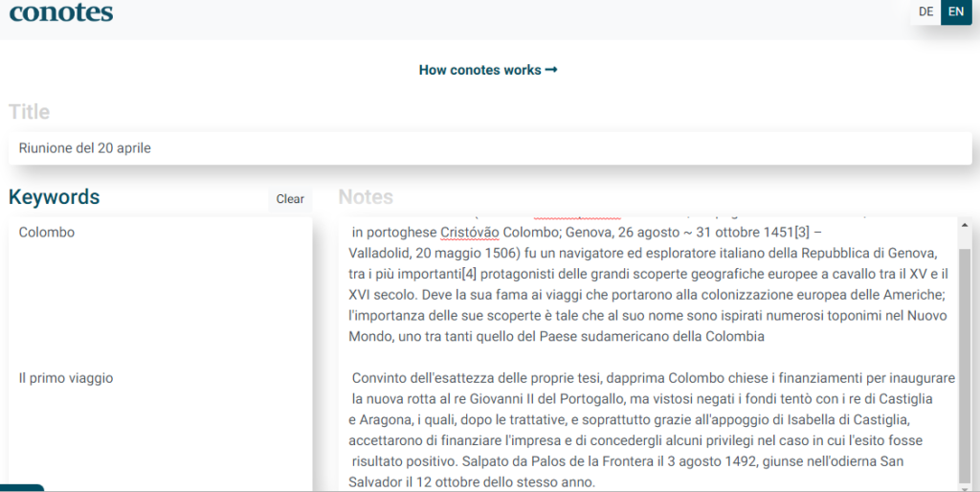980x492 pixels.
Task: Click the conotes logo
Action: (61, 13)
